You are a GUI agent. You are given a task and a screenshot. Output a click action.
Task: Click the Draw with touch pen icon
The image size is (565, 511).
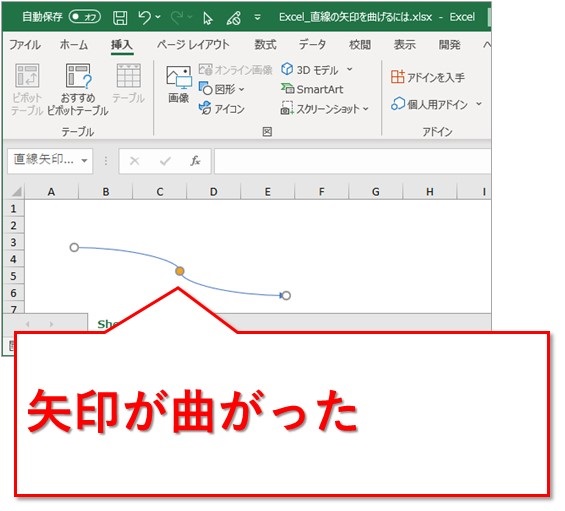[x=233, y=17]
